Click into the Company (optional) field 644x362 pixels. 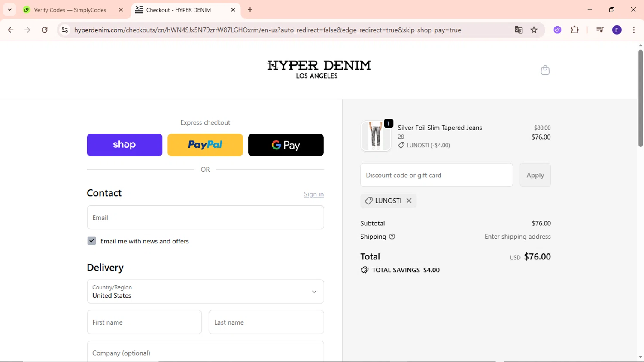205,352
